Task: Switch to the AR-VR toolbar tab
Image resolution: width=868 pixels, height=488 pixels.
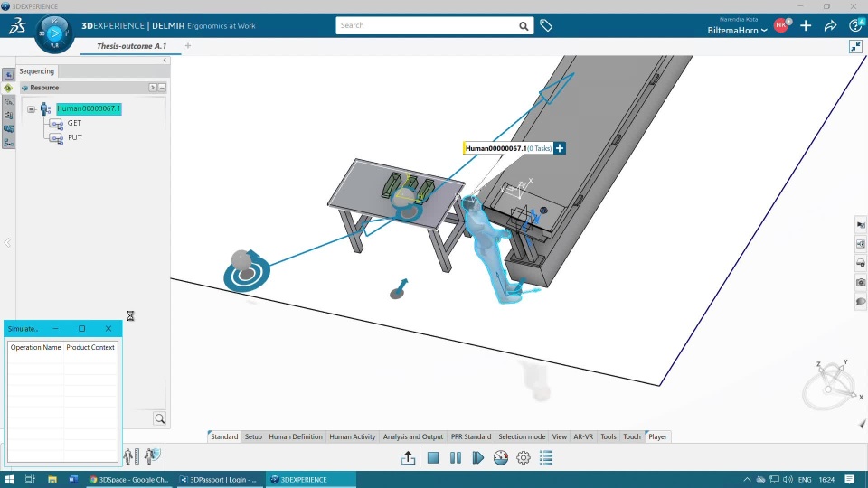Action: click(x=583, y=436)
